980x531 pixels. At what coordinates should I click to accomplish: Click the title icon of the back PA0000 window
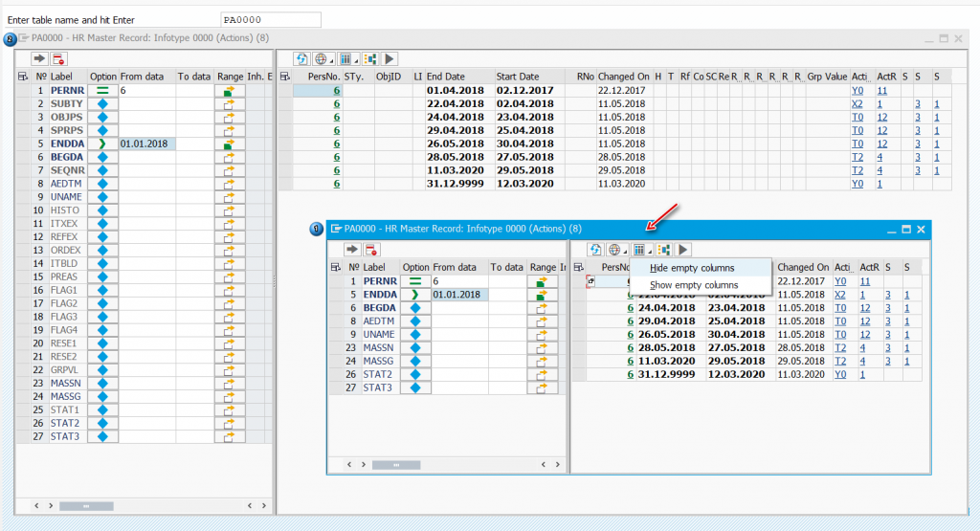(x=24, y=38)
